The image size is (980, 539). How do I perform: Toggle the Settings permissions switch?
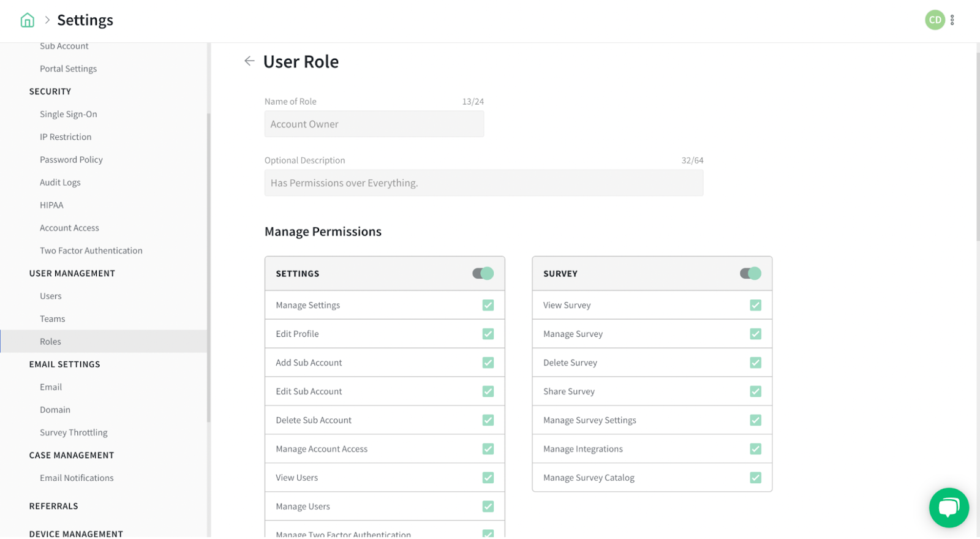pyautogui.click(x=483, y=273)
